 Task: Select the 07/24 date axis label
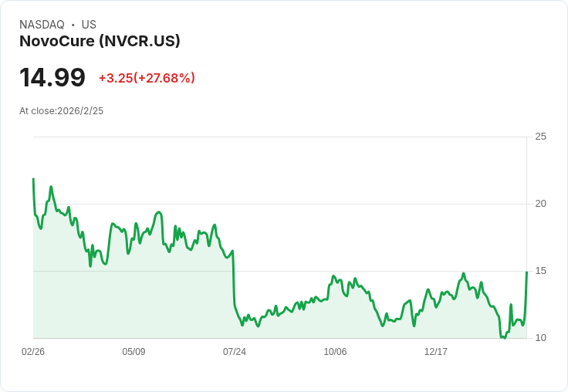235,351
